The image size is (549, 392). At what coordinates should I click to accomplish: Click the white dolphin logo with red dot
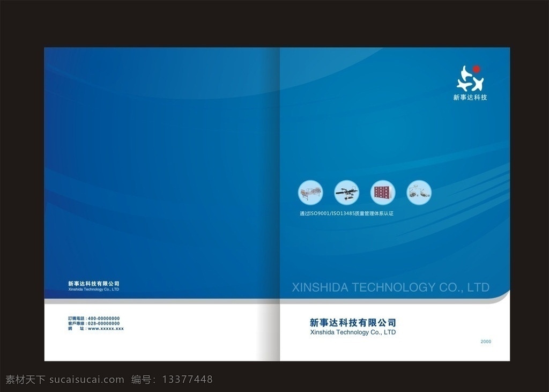pyautogui.click(x=470, y=78)
